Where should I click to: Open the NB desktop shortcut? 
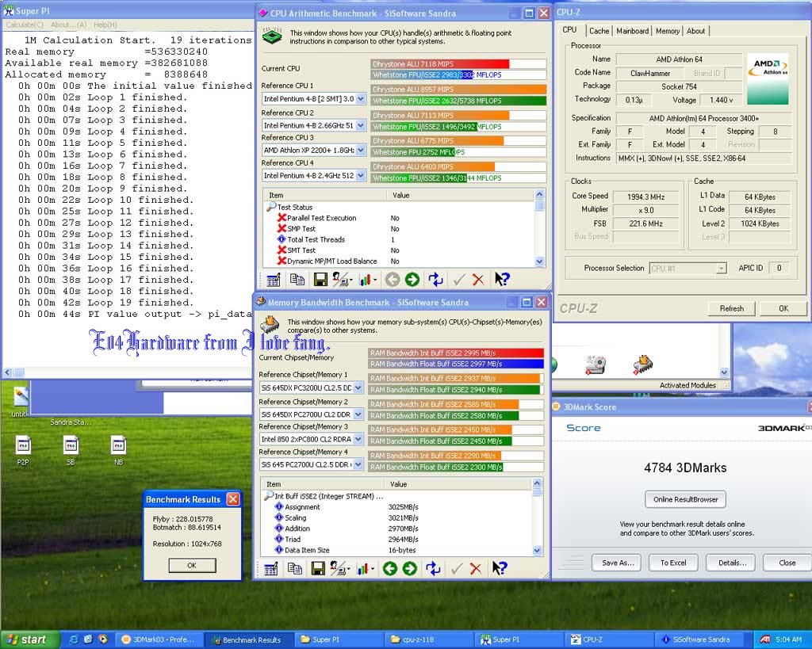coord(119,450)
